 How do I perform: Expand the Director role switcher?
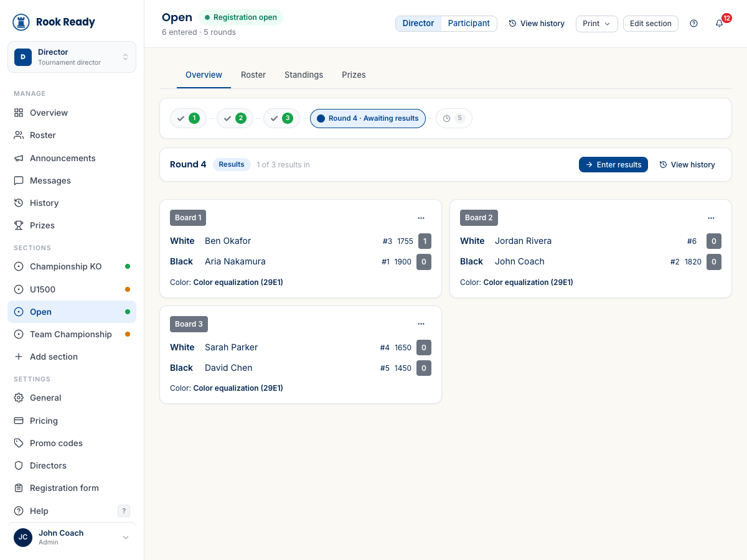tap(72, 57)
